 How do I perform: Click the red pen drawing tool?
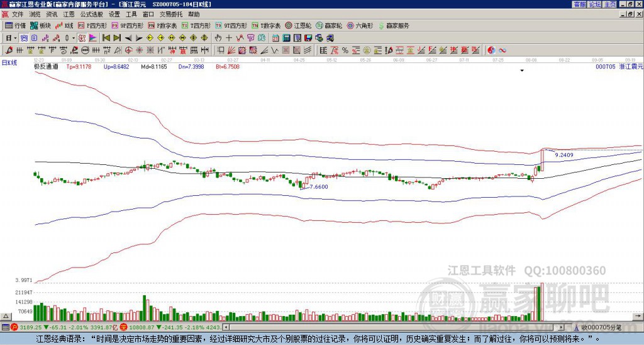coord(9,50)
